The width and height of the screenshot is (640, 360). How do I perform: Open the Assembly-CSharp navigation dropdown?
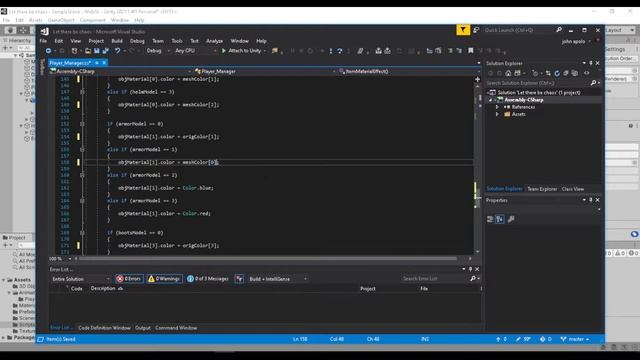120,71
